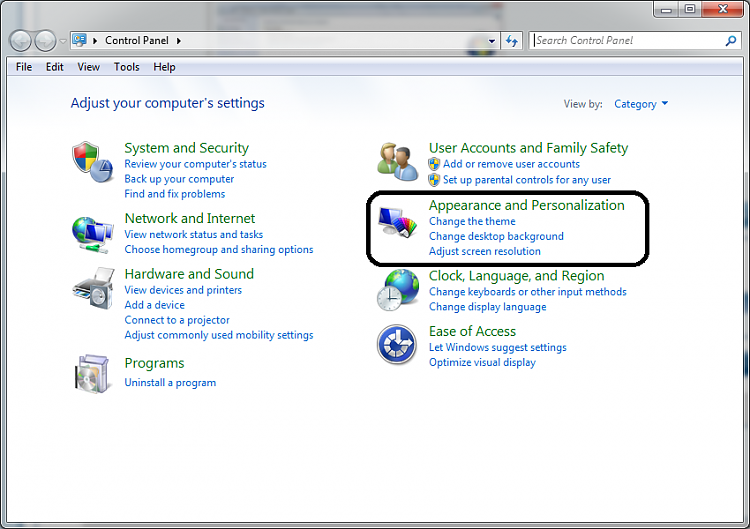The width and height of the screenshot is (750, 529).
Task: Open System and Security heading link
Action: [x=187, y=148]
